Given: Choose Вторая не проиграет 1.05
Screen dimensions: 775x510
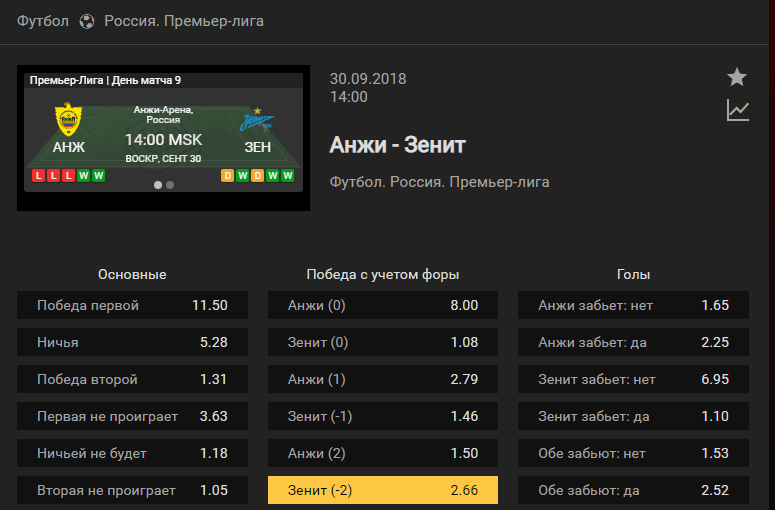Looking at the screenshot, I should [132, 490].
